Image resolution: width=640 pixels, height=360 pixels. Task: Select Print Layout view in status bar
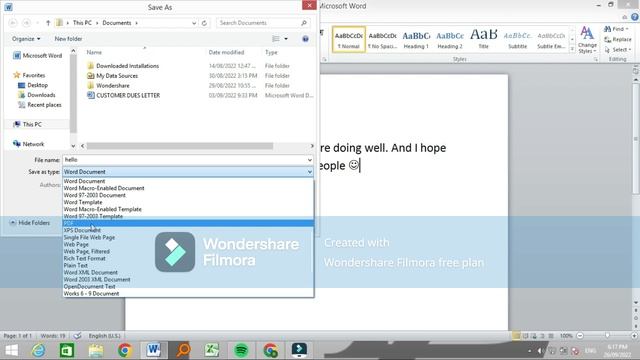click(516, 336)
